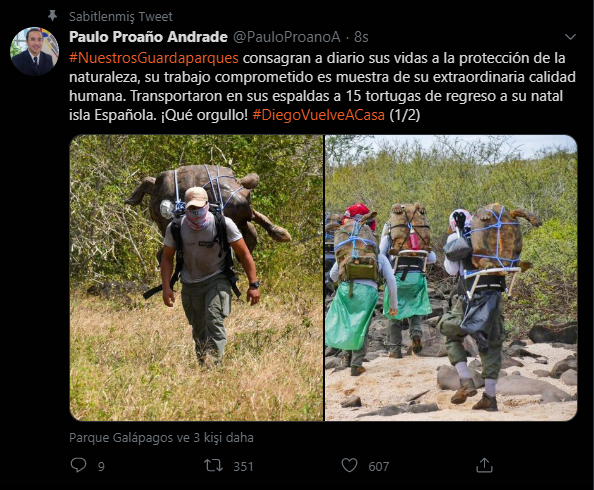This screenshot has width=594, height=490.
Task: Click the 607 likes count
Action: (379, 467)
